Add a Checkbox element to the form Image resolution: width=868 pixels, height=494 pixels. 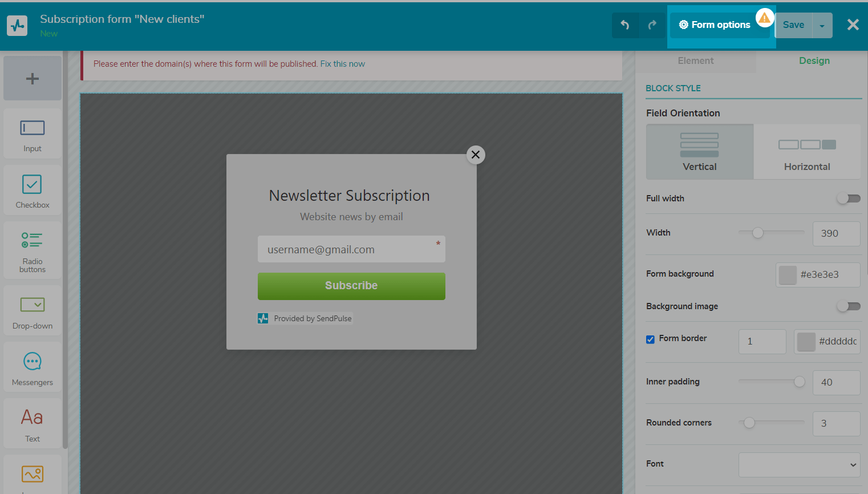point(33,190)
